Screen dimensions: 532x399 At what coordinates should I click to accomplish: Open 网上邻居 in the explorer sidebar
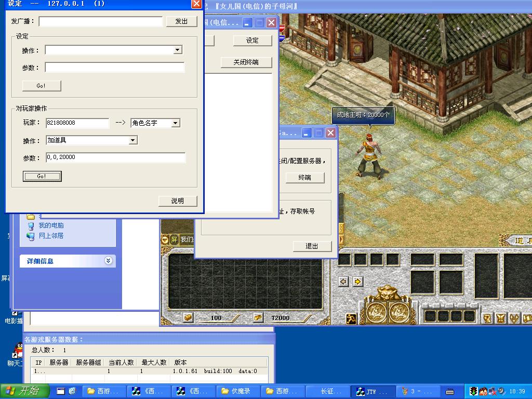[x=51, y=235]
